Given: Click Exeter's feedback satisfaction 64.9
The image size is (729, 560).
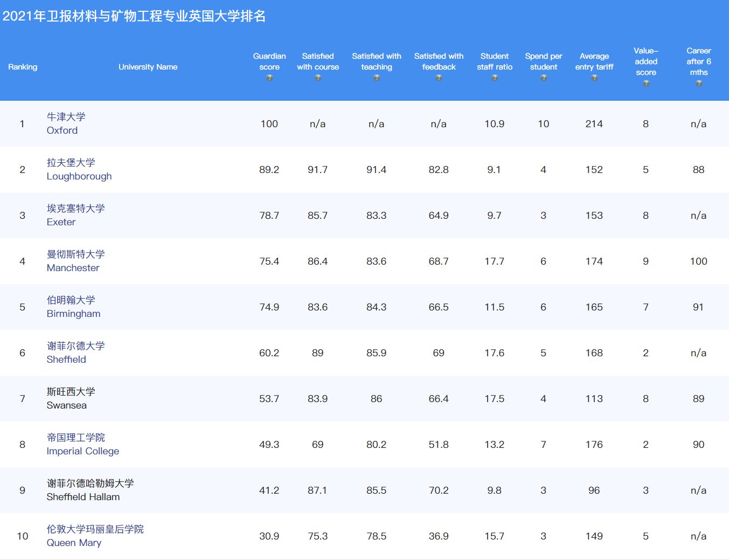Looking at the screenshot, I should pos(439,216).
